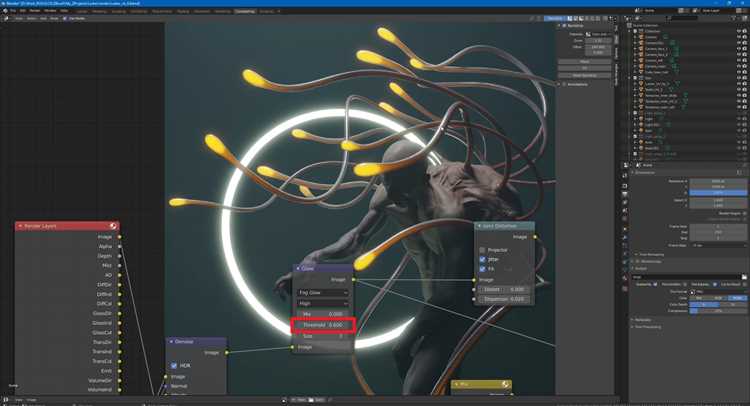Viewport: 750px width, 406px height.
Task: Collapse the Glare node
Action: (298, 268)
